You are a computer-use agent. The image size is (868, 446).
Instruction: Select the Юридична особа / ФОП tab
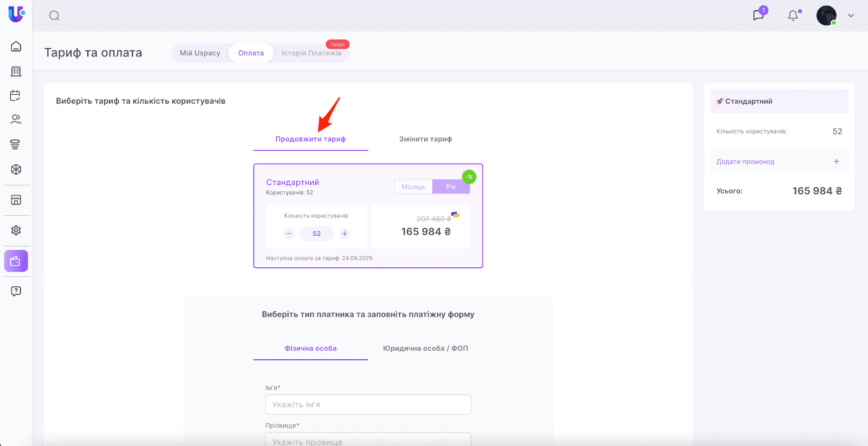[x=425, y=348]
